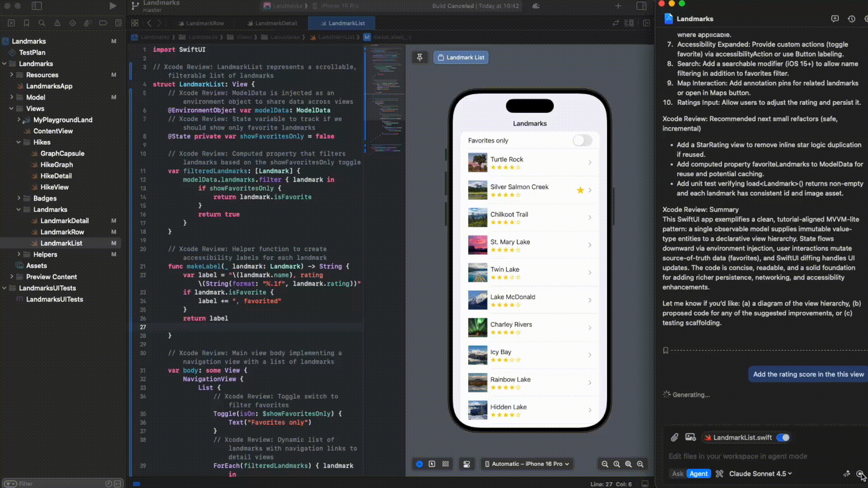Disable the LandmarkList.swift context toggle
868x488 pixels.
point(783,437)
